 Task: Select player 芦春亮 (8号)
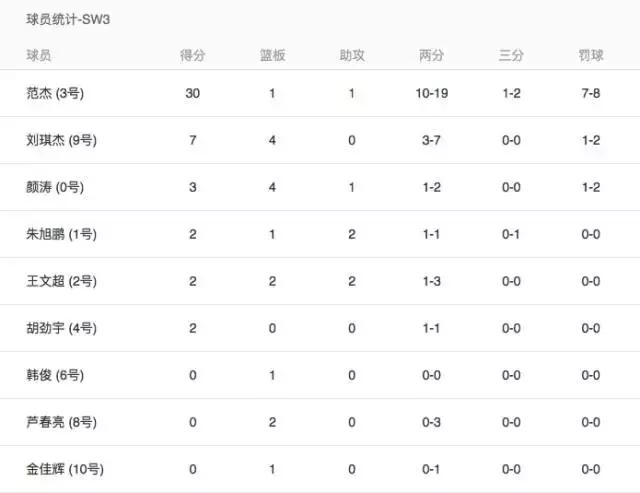(67, 422)
